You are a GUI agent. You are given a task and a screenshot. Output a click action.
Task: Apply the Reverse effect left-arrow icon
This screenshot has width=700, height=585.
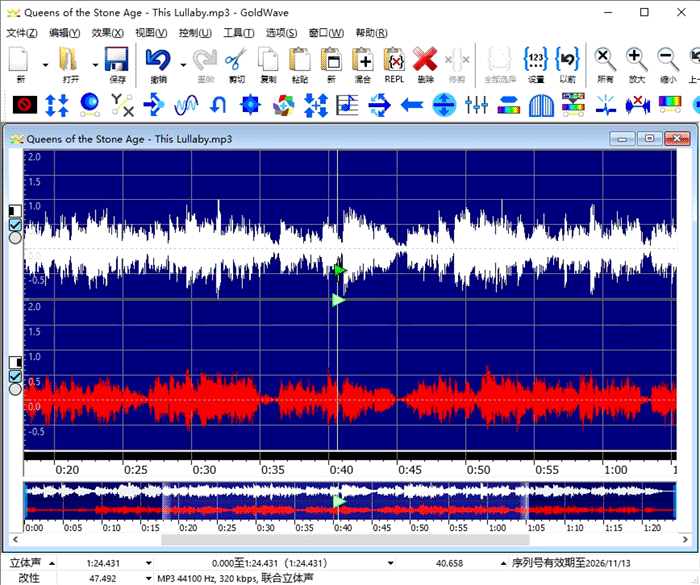click(x=412, y=105)
